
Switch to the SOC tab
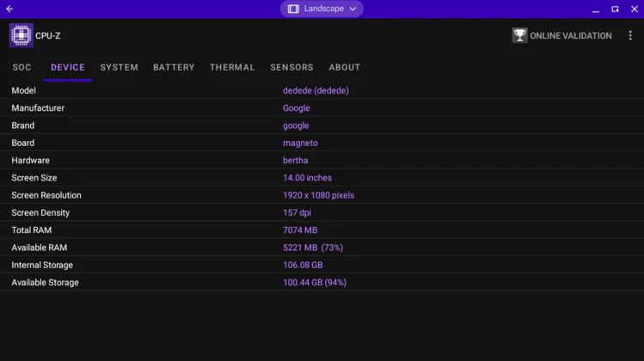(x=21, y=67)
